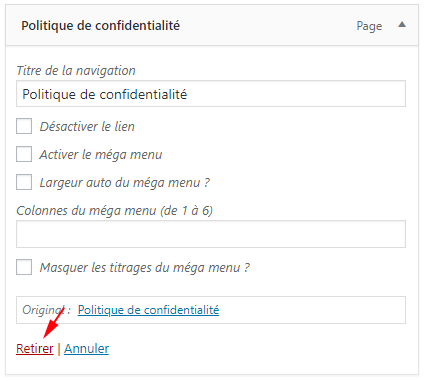Click the Page type label in header
The height and width of the screenshot is (381, 425).
point(369,26)
